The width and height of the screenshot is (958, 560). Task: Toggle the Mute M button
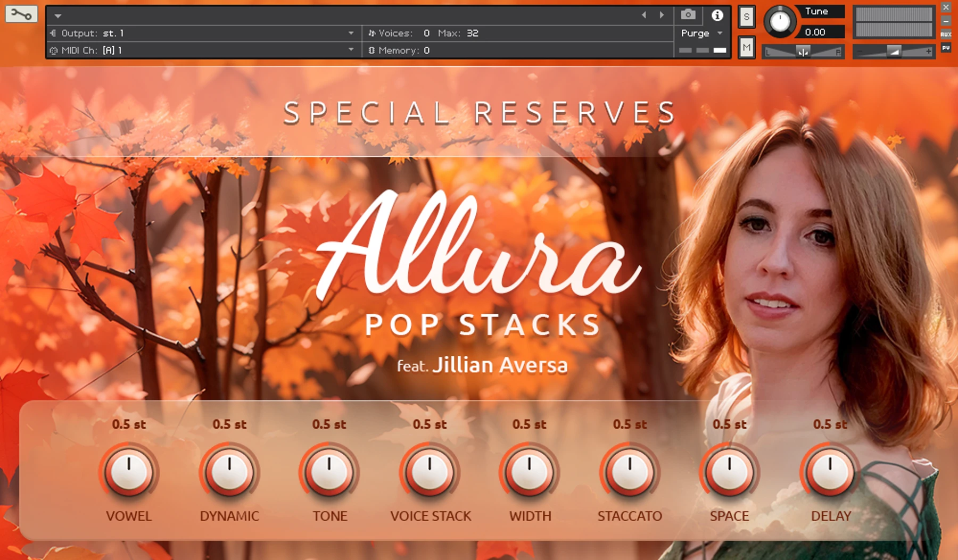747,48
